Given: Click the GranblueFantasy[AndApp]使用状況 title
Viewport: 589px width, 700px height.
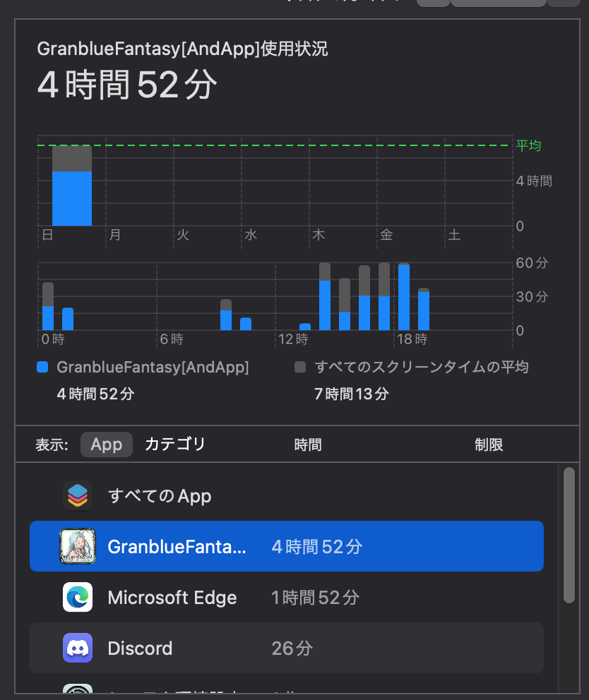Looking at the screenshot, I should (x=182, y=49).
